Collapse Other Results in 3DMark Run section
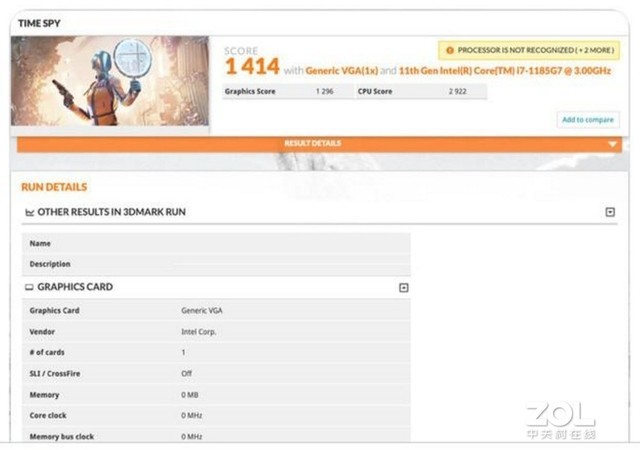 click(x=610, y=212)
